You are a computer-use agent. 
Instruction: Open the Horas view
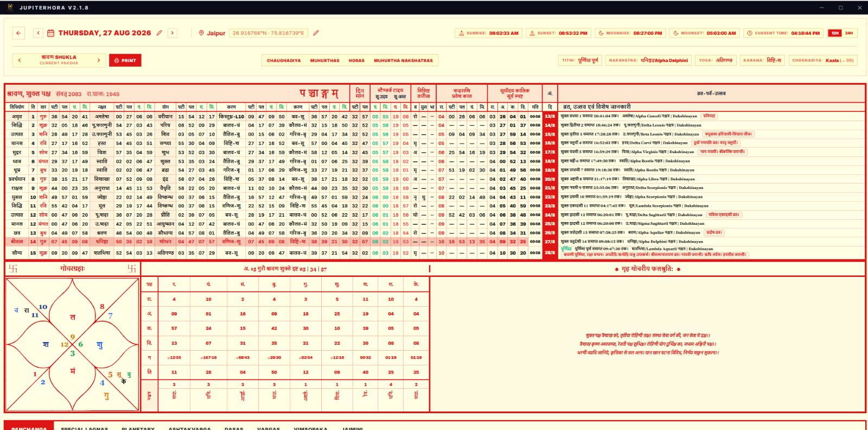coord(356,61)
